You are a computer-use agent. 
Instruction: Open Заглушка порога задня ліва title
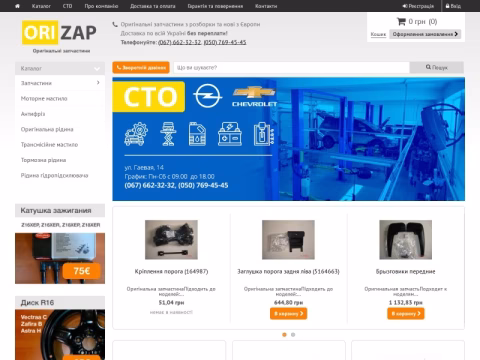[x=288, y=272]
